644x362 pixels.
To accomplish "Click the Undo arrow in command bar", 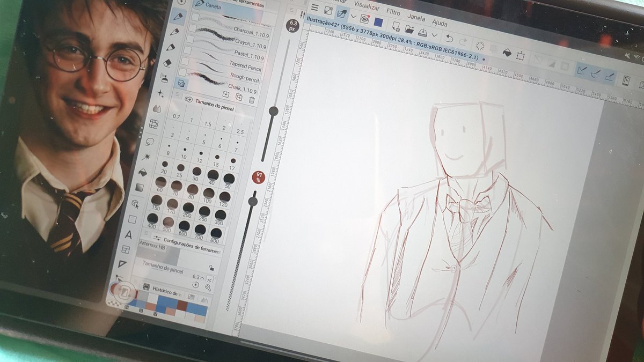I will point(449,39).
